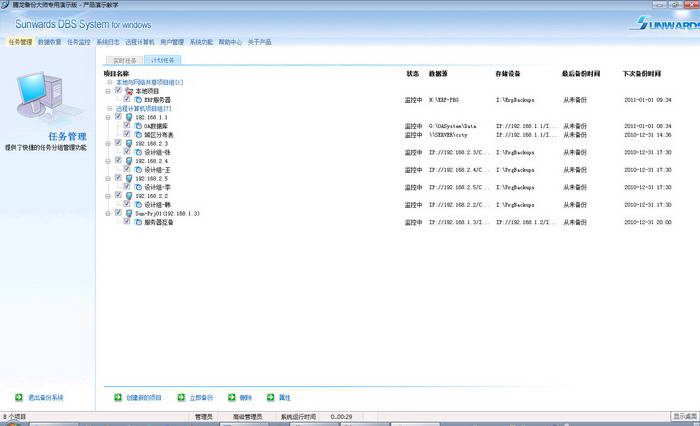Open the 帮助中心 menu
Image resolution: width=700 pixels, height=426 pixels.
pyautogui.click(x=230, y=42)
